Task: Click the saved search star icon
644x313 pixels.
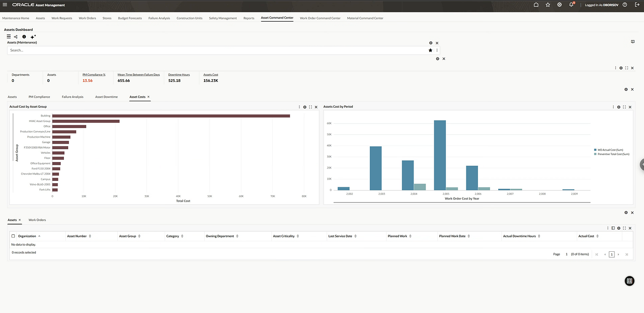Action: pyautogui.click(x=431, y=50)
